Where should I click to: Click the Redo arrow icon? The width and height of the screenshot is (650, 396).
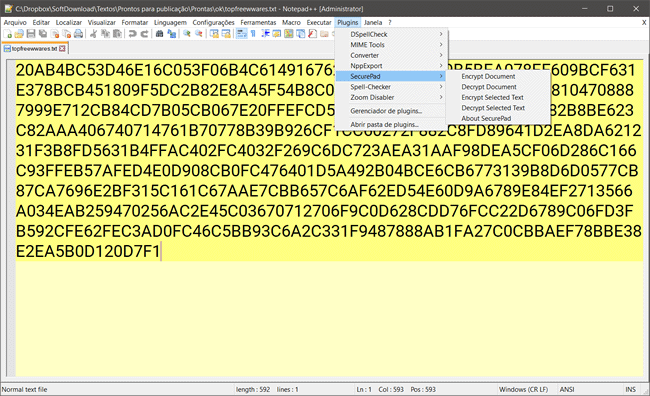tap(144, 34)
